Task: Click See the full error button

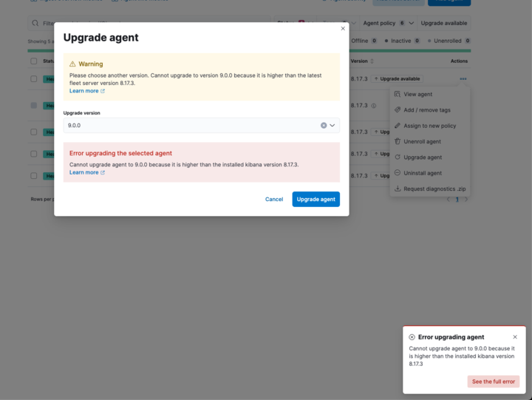Action: [493, 382]
